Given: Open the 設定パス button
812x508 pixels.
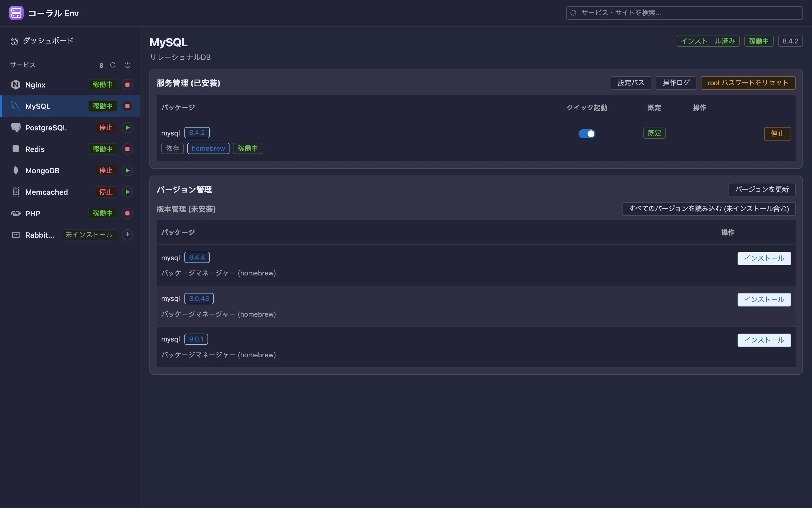Looking at the screenshot, I should pos(631,83).
